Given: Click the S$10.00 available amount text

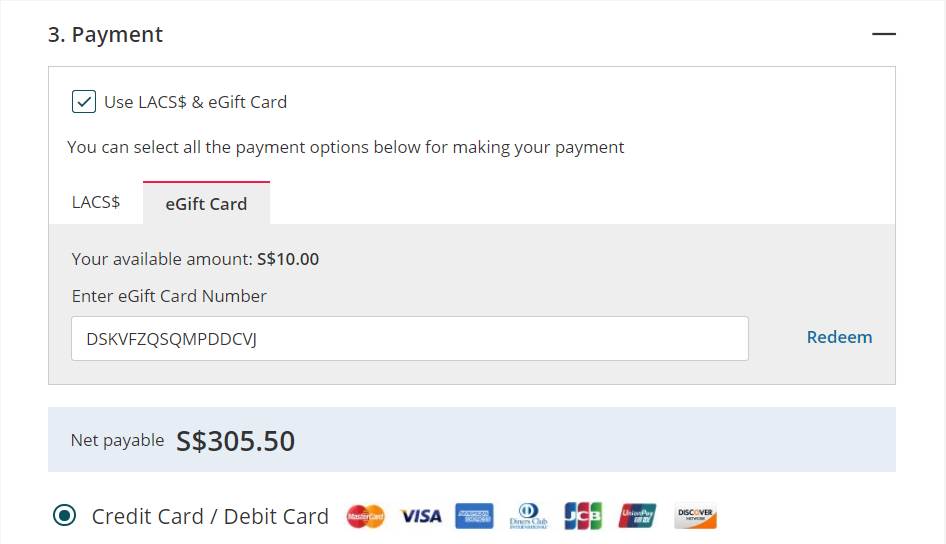Looking at the screenshot, I should click(288, 259).
